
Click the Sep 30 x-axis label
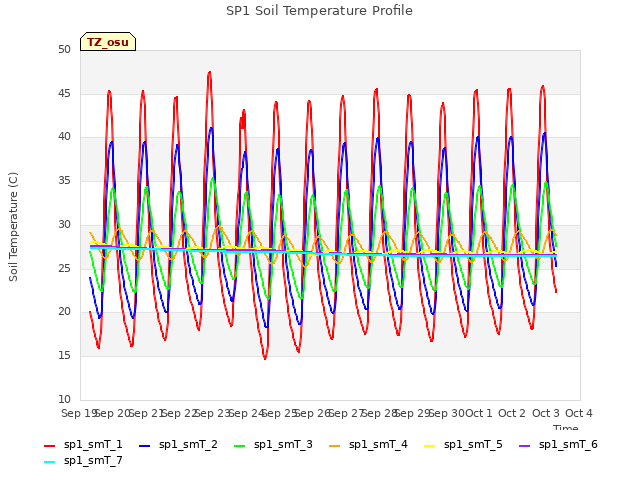(446, 413)
